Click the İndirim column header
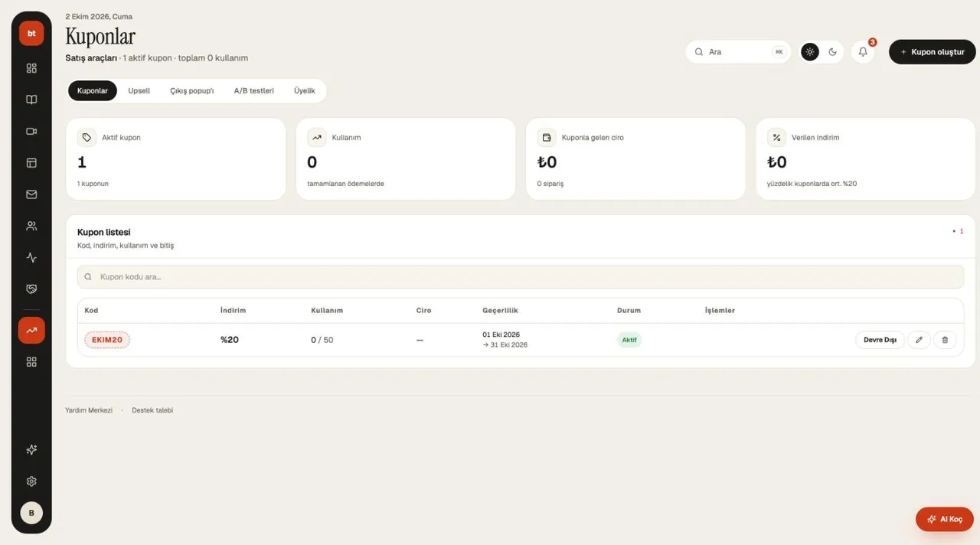Viewport: 980px width, 545px height. pos(234,311)
